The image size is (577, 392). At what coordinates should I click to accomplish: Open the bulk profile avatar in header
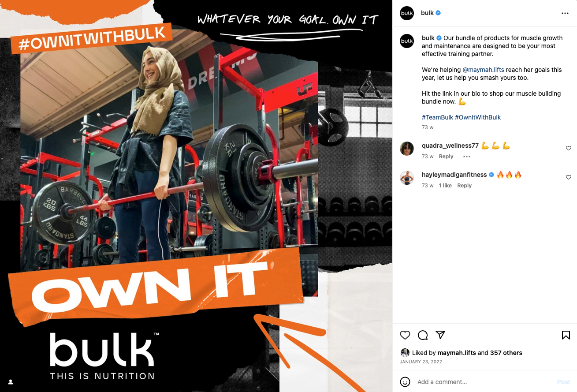tap(407, 13)
